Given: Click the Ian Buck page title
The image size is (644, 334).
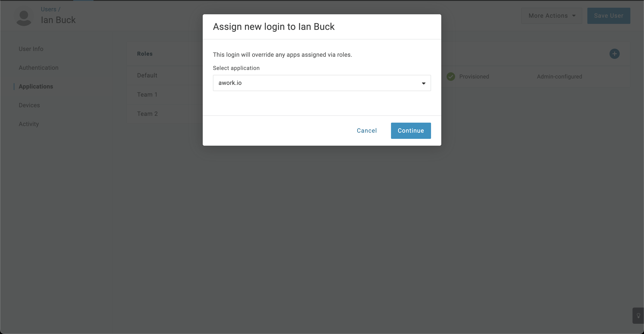Looking at the screenshot, I should point(58,20).
